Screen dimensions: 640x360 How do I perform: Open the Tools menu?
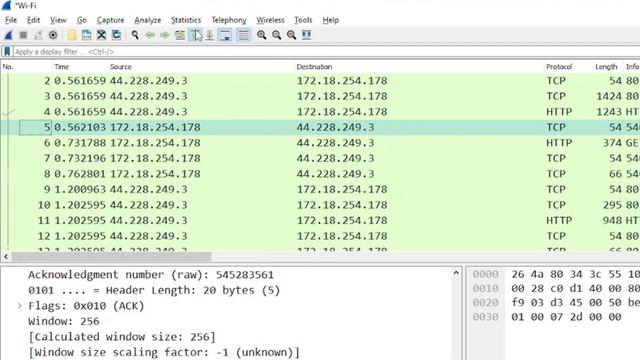[x=303, y=20]
